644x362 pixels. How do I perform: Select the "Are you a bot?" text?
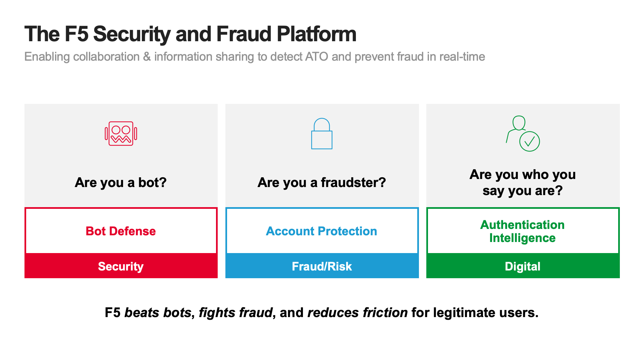click(x=121, y=183)
